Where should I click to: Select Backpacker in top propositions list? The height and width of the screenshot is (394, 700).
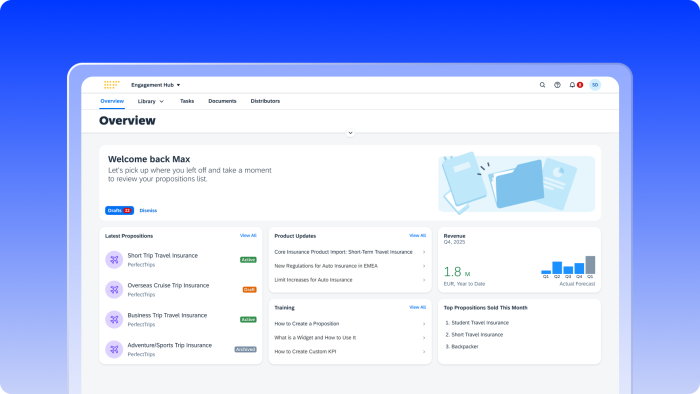point(465,347)
